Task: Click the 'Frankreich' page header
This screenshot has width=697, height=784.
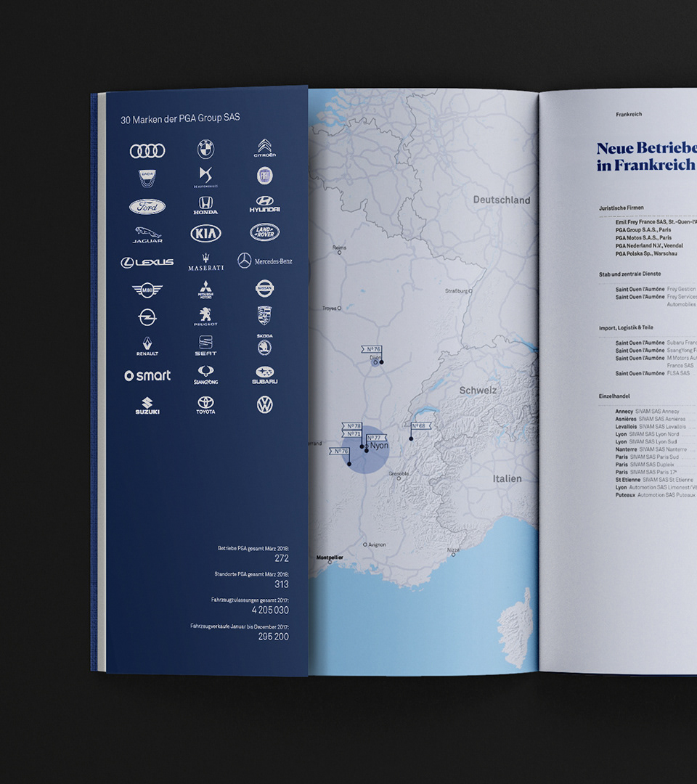Action: pos(629,115)
